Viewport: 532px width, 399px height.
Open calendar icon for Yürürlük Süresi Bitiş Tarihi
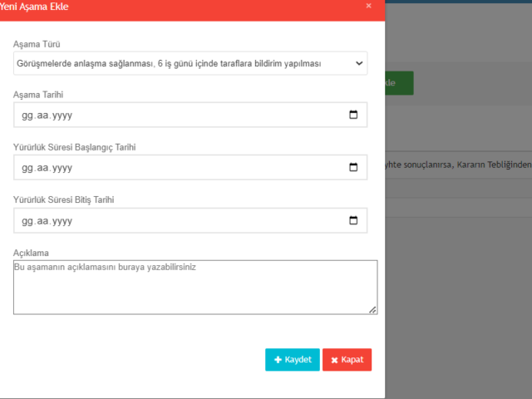point(353,220)
